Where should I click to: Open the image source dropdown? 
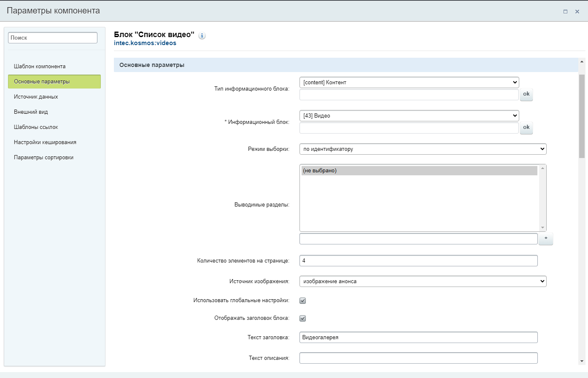point(423,281)
